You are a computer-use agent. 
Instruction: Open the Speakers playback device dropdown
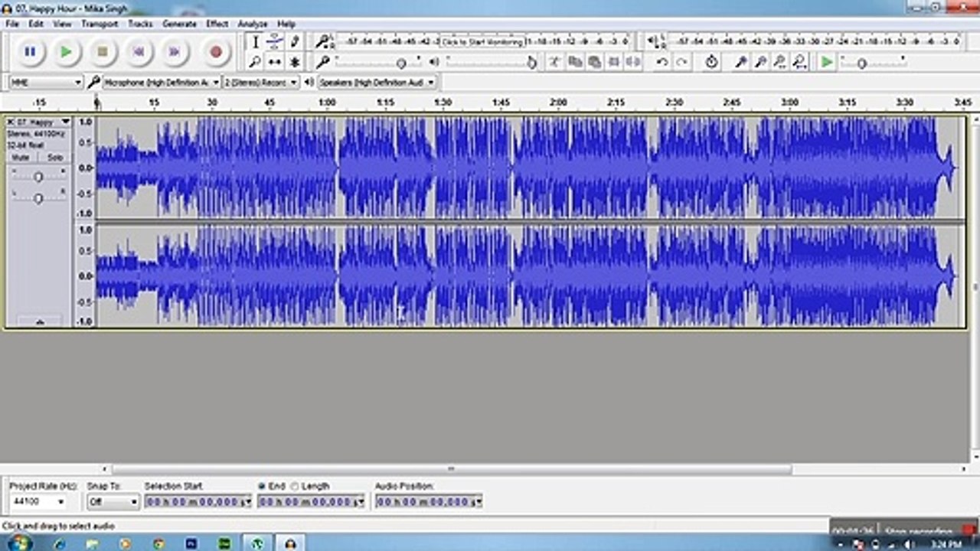[377, 82]
